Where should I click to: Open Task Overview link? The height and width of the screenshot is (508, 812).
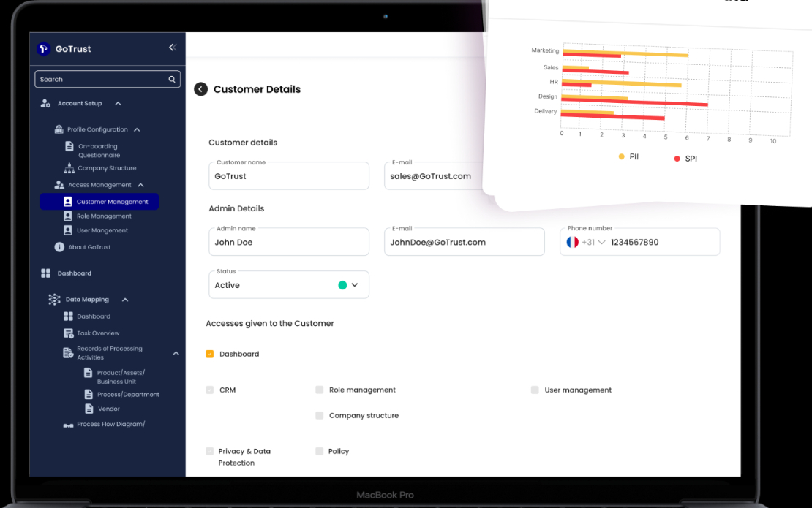click(x=99, y=333)
